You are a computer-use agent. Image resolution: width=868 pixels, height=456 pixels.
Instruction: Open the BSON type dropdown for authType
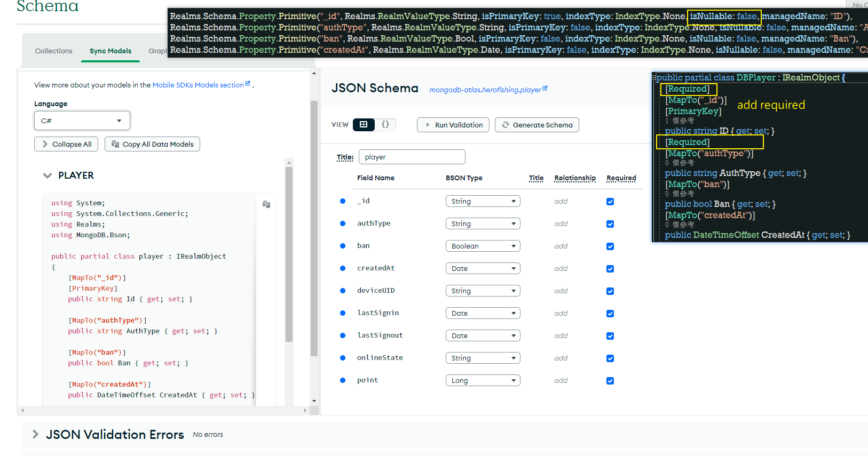[483, 224]
